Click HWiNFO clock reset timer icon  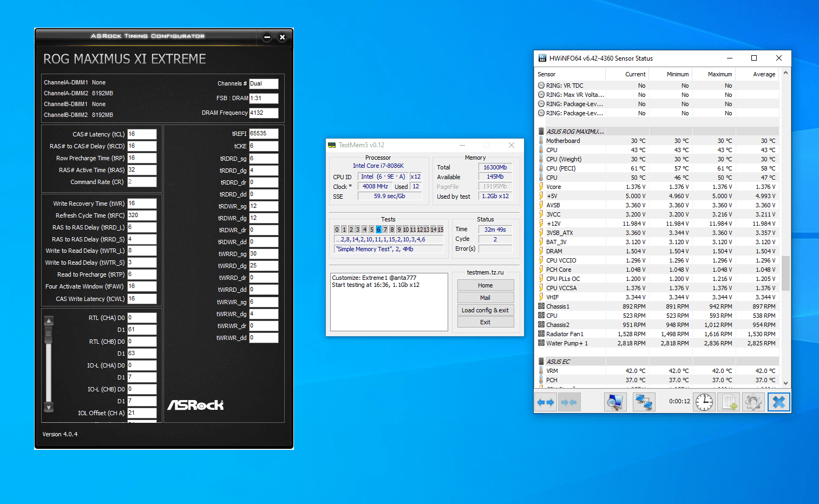[704, 402]
